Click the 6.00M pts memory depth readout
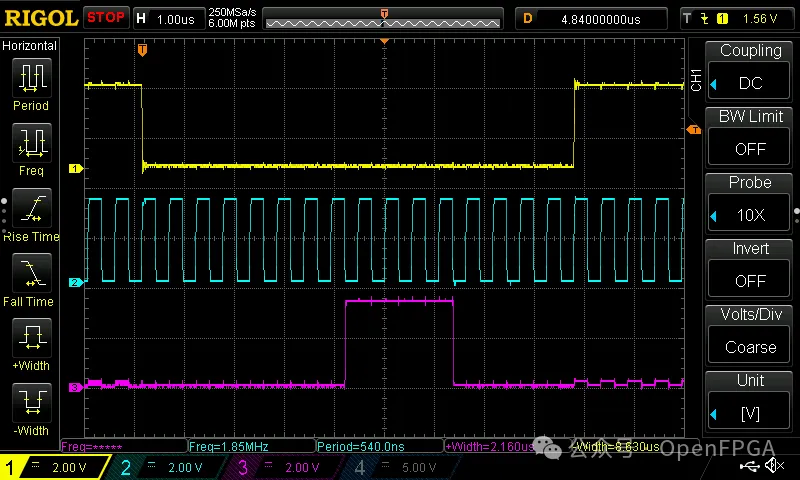Screen dimensions: 800x480 (x=232, y=23)
